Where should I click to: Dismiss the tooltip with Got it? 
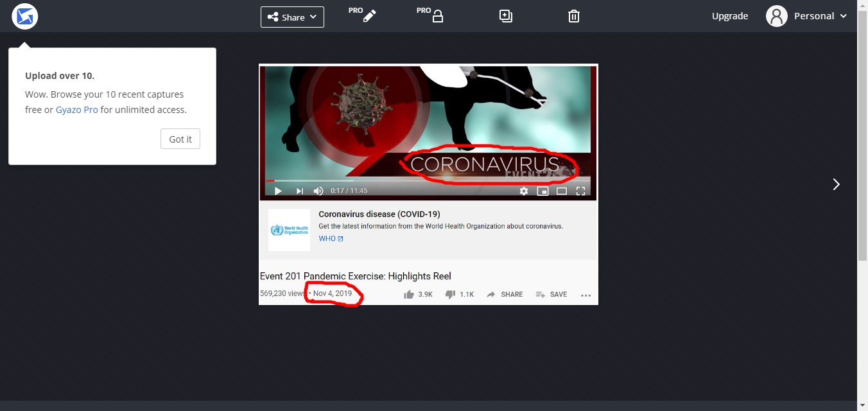(x=180, y=139)
